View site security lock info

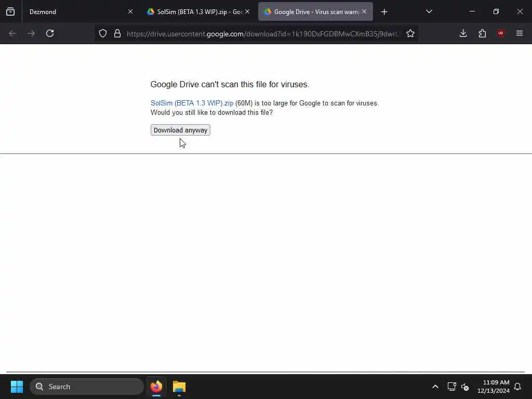(x=117, y=33)
